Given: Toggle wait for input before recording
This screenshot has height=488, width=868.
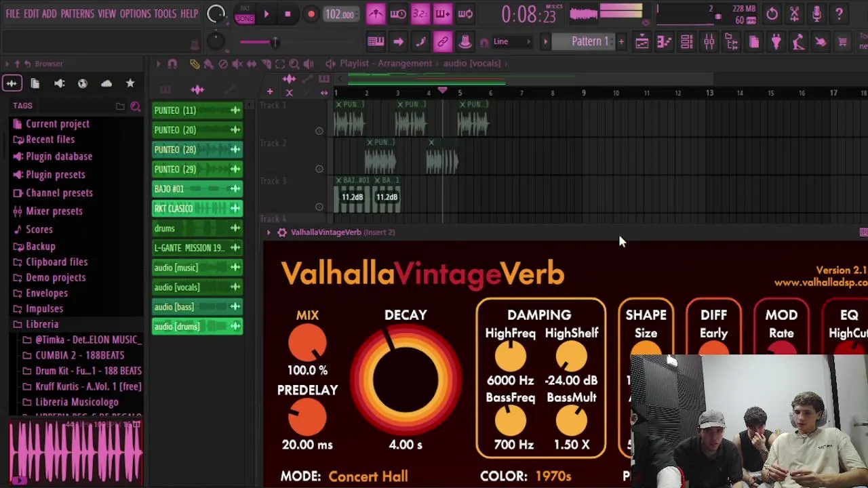Looking at the screenshot, I should point(398,14).
